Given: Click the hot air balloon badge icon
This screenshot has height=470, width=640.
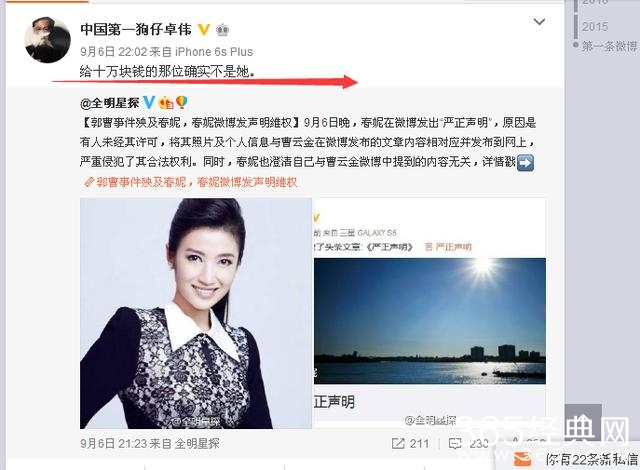Looking at the screenshot, I should coord(181,102).
